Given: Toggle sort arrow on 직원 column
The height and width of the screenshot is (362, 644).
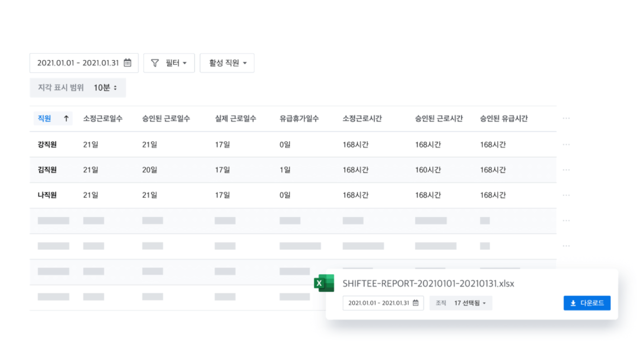Looking at the screenshot, I should [66, 118].
